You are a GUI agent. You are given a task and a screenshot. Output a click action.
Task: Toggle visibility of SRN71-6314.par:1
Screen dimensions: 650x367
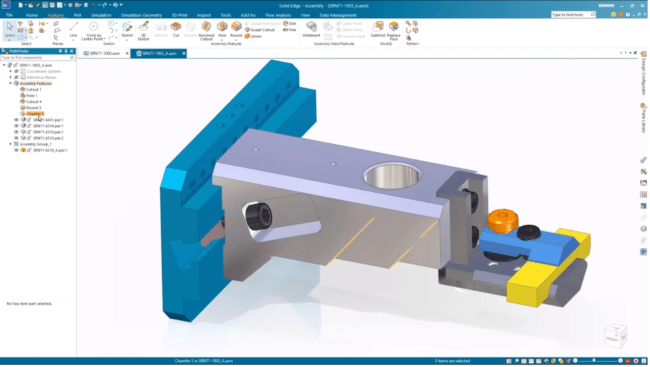(17, 126)
